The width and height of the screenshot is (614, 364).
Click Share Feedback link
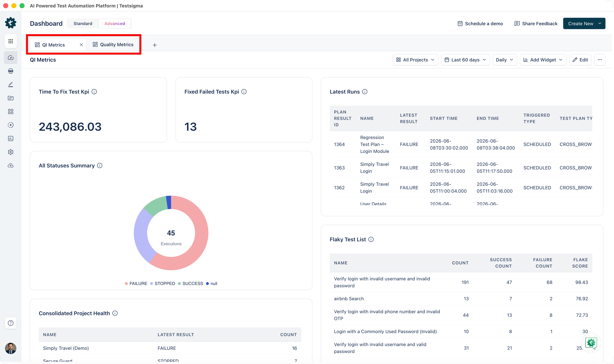pyautogui.click(x=536, y=24)
